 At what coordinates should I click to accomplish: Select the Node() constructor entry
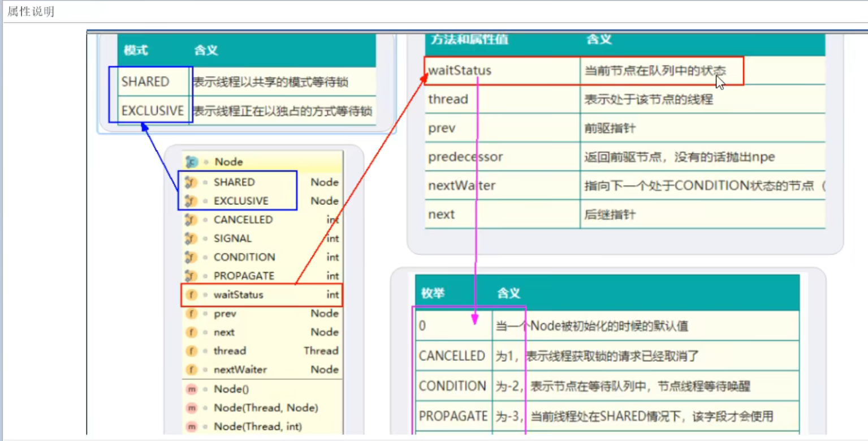(x=262, y=389)
